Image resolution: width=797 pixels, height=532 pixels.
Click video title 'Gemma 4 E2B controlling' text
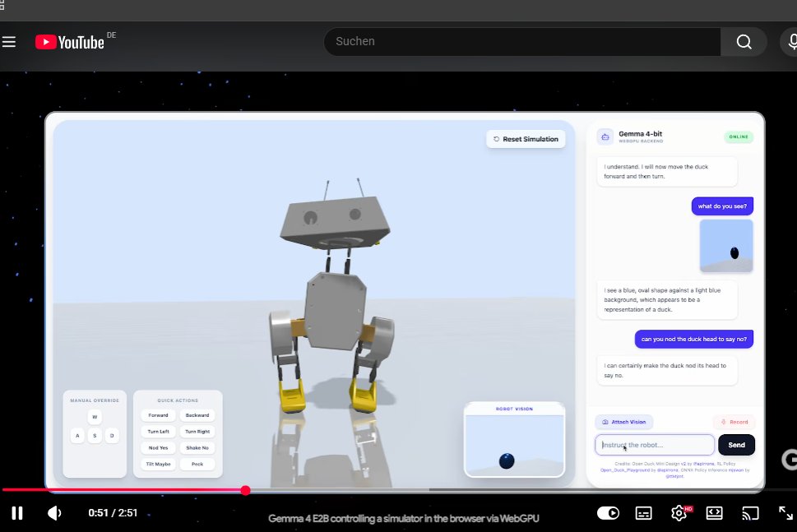(x=403, y=518)
